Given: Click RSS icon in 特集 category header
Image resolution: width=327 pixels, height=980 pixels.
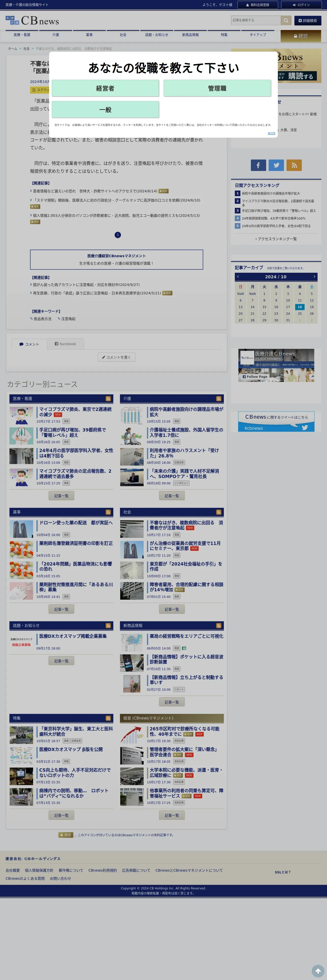Looking at the screenshot, I should 108,718.
